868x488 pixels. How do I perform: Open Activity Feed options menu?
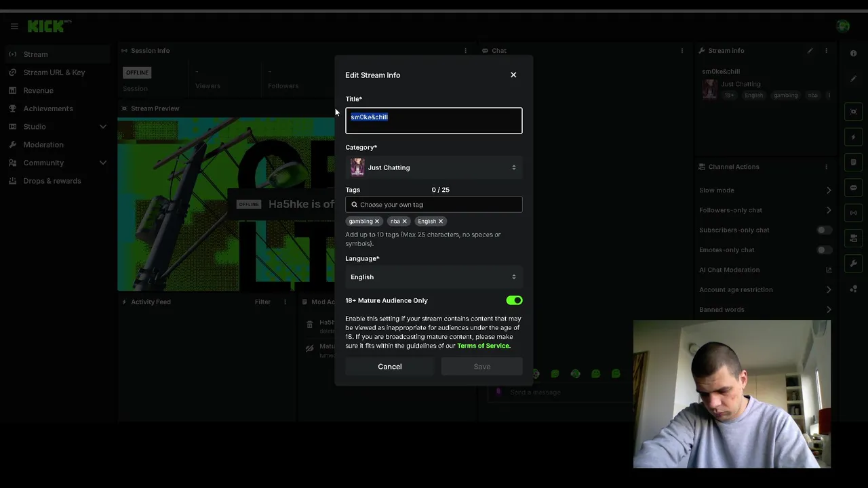coord(285,302)
